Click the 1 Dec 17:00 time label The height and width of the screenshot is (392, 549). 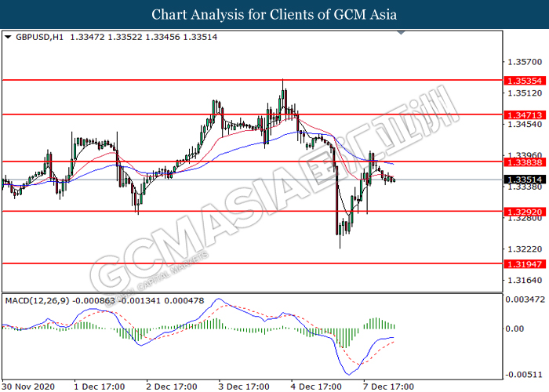(x=100, y=387)
